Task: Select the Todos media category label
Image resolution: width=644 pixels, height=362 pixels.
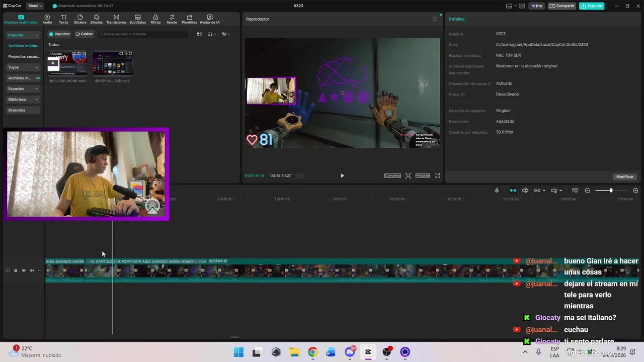Action: point(54,45)
